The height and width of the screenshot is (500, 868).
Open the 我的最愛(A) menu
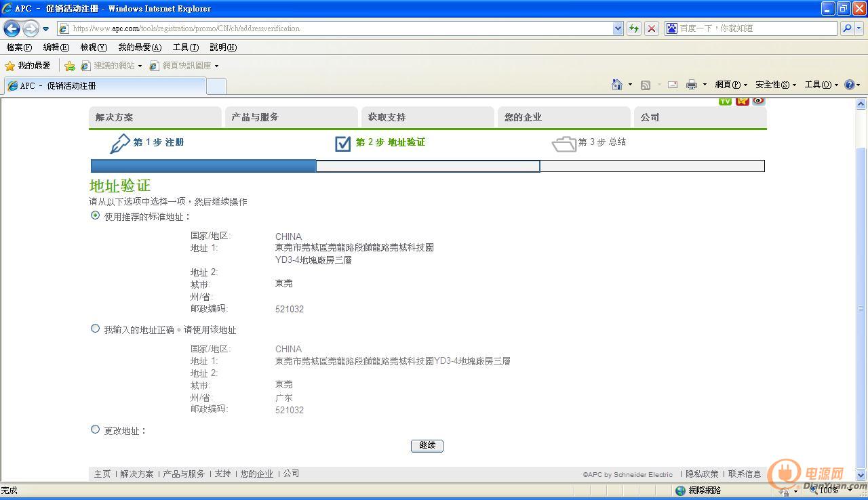[x=140, y=47]
